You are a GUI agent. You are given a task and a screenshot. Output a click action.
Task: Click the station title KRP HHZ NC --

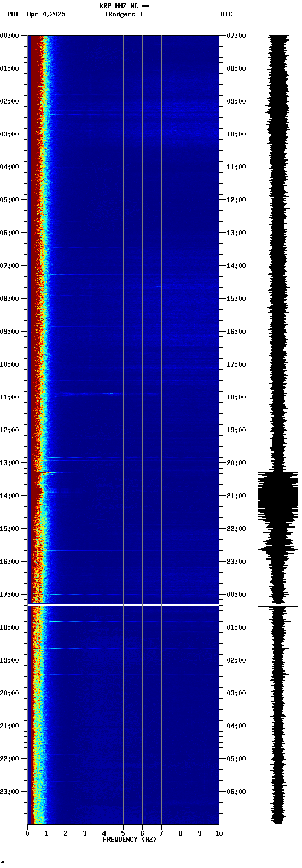(x=125, y=5)
